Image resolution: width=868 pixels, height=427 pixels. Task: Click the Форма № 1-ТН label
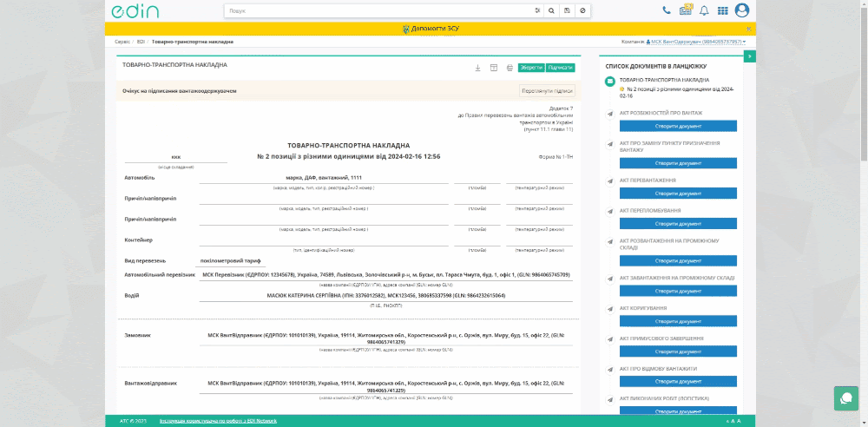pos(556,157)
